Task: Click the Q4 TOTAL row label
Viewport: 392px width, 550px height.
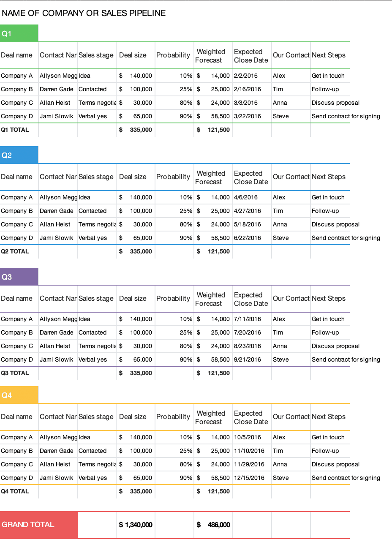Action: (15, 491)
